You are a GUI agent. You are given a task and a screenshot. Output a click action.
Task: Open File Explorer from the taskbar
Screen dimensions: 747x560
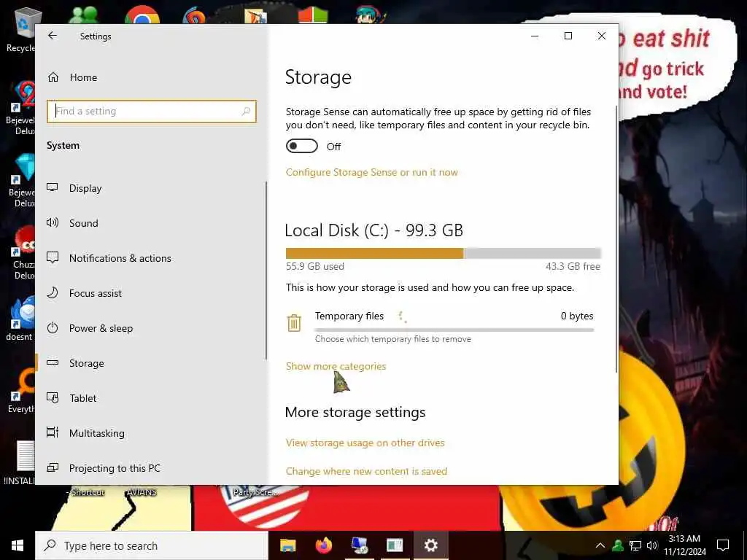pyautogui.click(x=287, y=545)
